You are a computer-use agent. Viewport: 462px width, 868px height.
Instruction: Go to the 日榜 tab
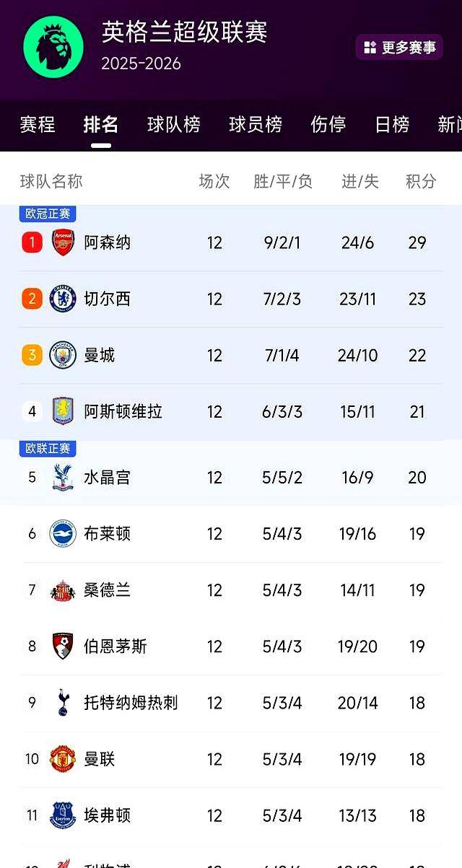pyautogui.click(x=392, y=125)
